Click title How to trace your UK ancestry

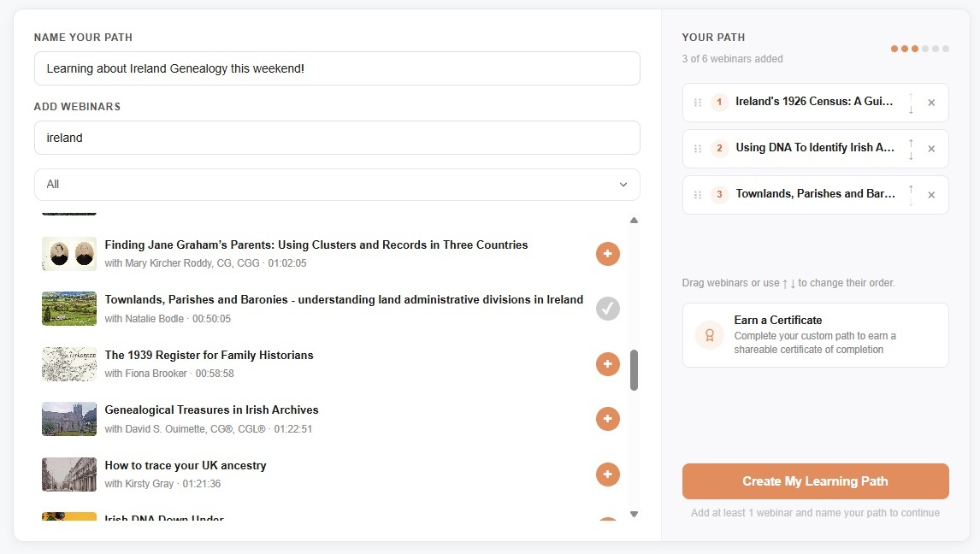(x=185, y=465)
